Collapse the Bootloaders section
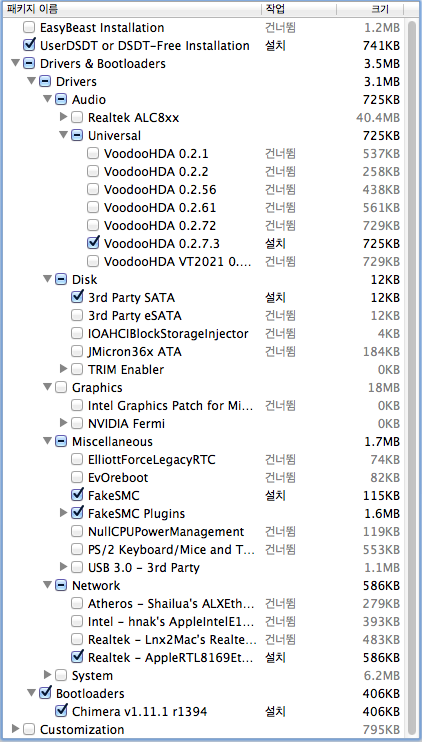The height and width of the screenshot is (742, 422). [32, 693]
